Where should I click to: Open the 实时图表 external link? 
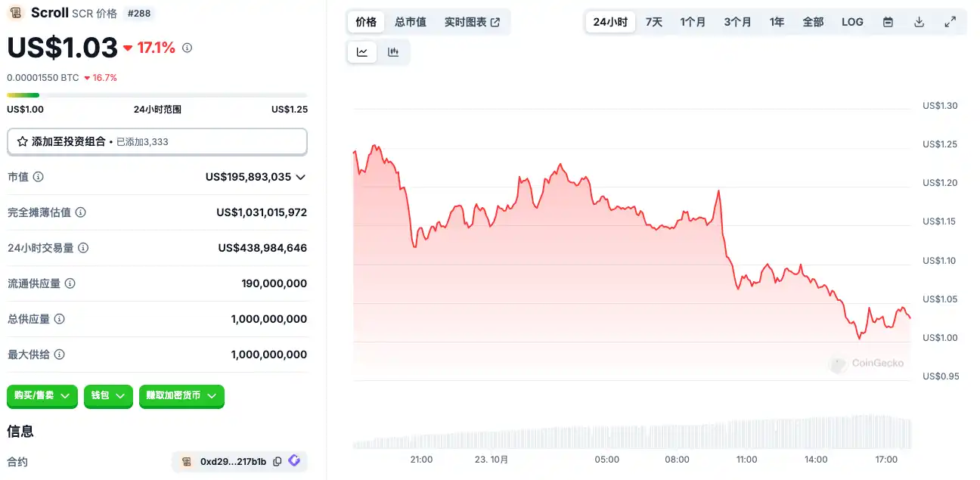[472, 22]
